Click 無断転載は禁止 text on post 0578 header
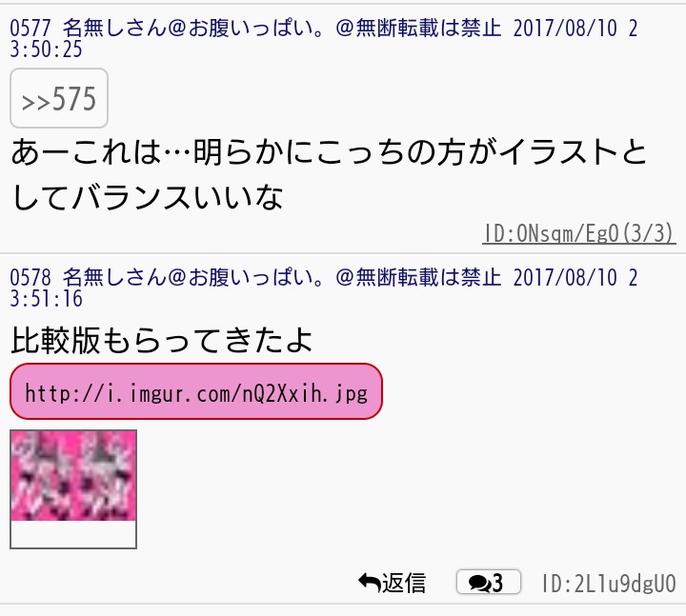 point(429,278)
